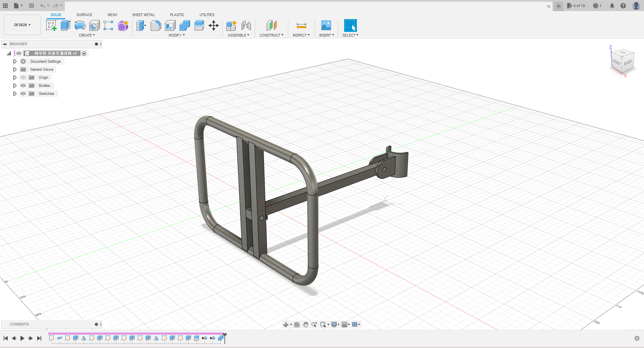Select the Shell tool
The width and height of the screenshot is (644, 348).
tap(170, 25)
